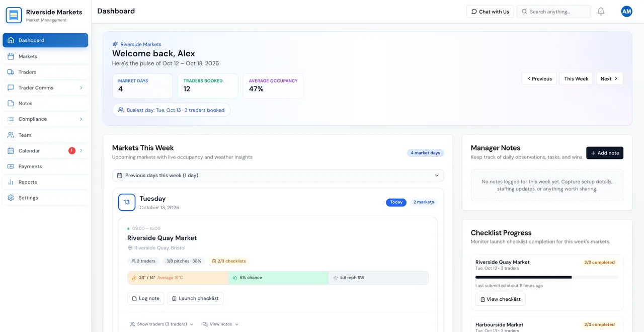
Task: Open Settings via gear icon
Action: [11, 198]
